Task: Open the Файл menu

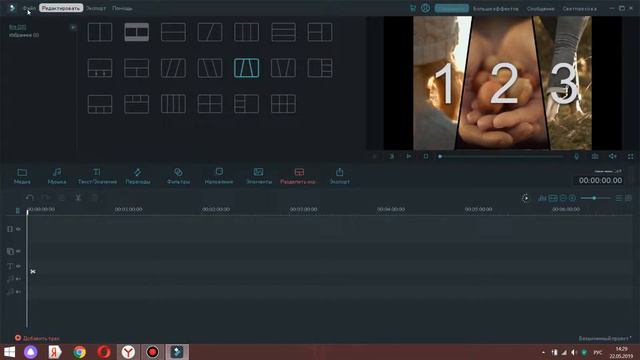Action: [x=29, y=8]
